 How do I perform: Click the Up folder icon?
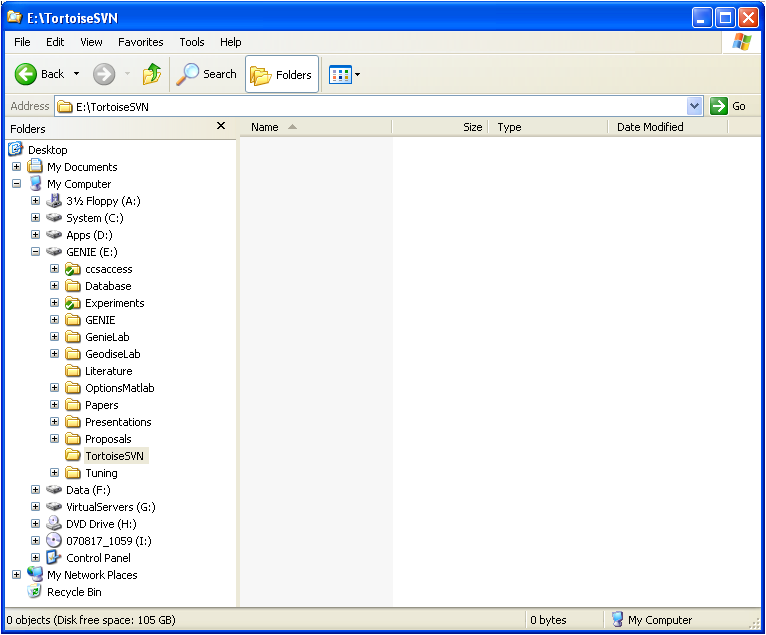click(152, 74)
